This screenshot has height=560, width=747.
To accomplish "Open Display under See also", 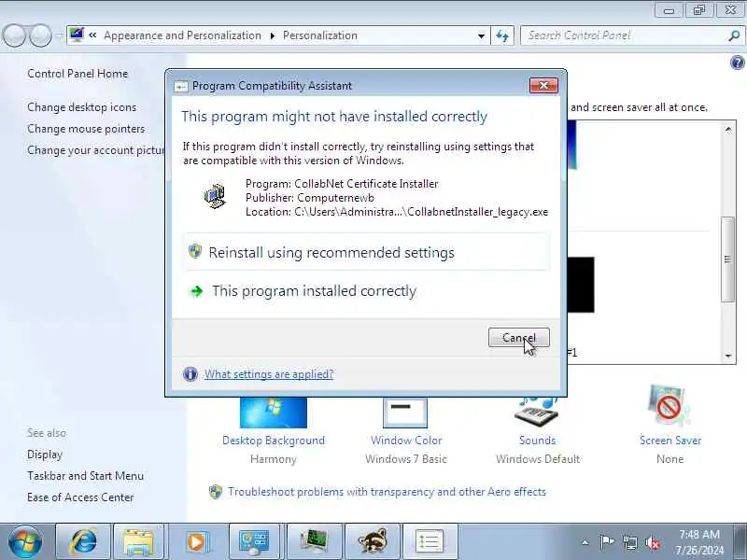I will click(x=45, y=455).
